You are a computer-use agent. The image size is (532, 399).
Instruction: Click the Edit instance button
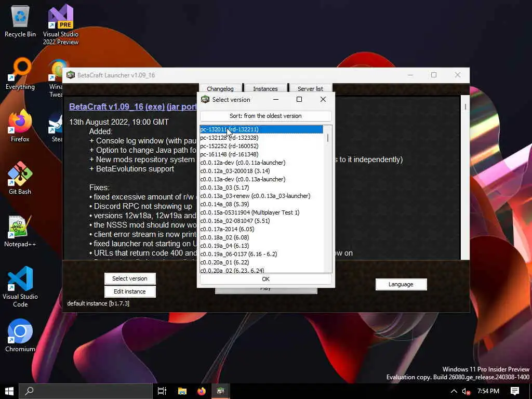(x=130, y=291)
